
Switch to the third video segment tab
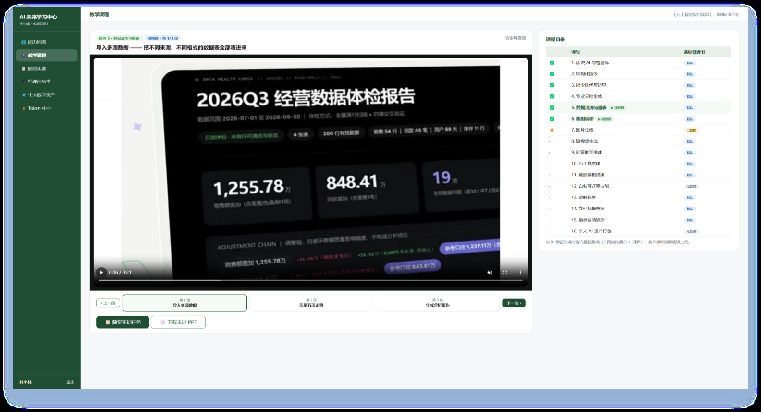pos(437,303)
